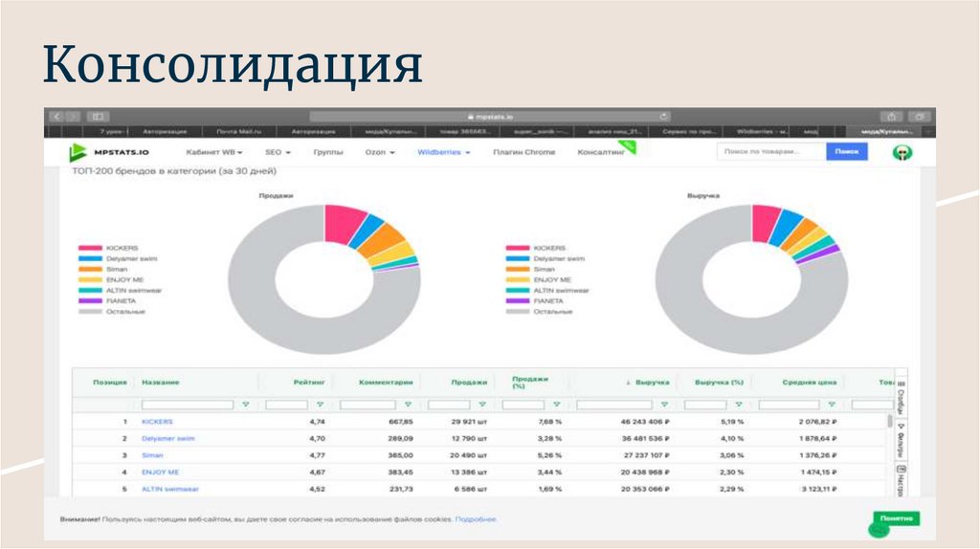Open the Подробнее cookies link
The image size is (980, 549).
coord(476,519)
